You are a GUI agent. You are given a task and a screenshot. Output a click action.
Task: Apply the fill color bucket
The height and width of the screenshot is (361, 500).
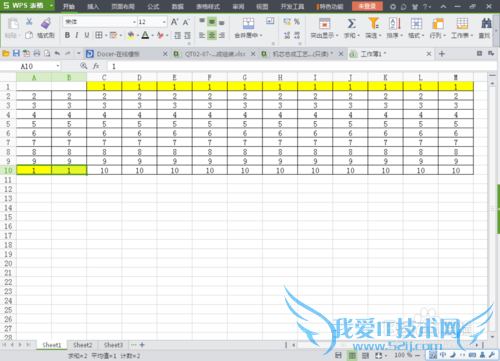tap(131, 35)
